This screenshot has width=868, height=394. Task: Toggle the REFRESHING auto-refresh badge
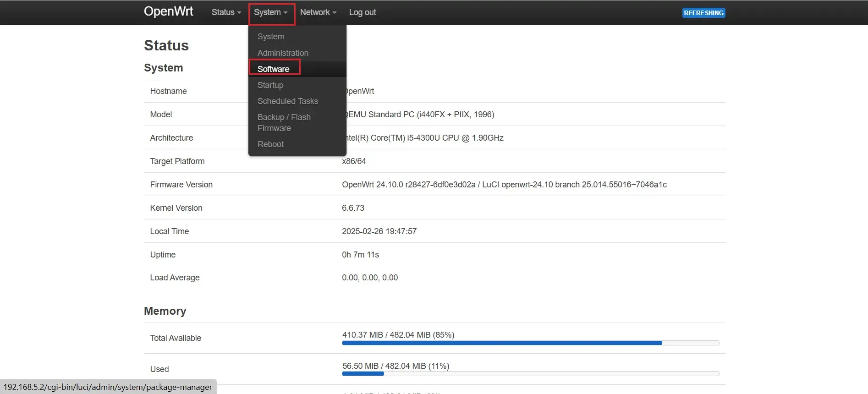703,13
